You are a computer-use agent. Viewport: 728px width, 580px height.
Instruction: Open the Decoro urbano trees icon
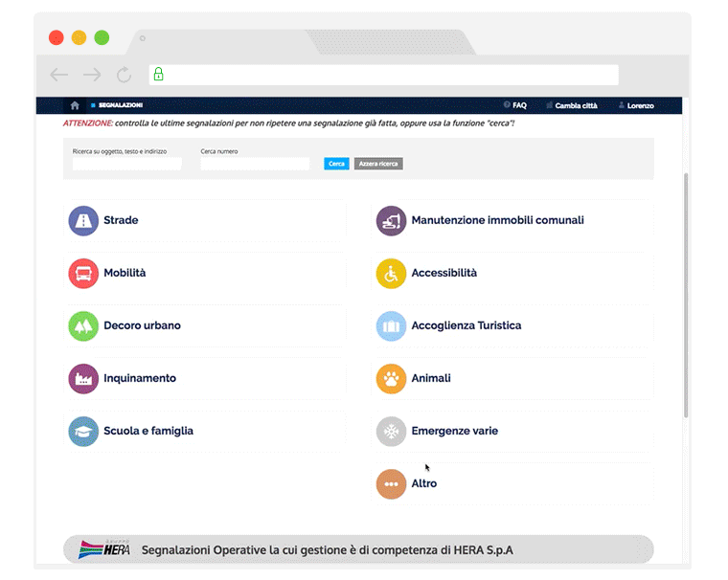(x=83, y=326)
